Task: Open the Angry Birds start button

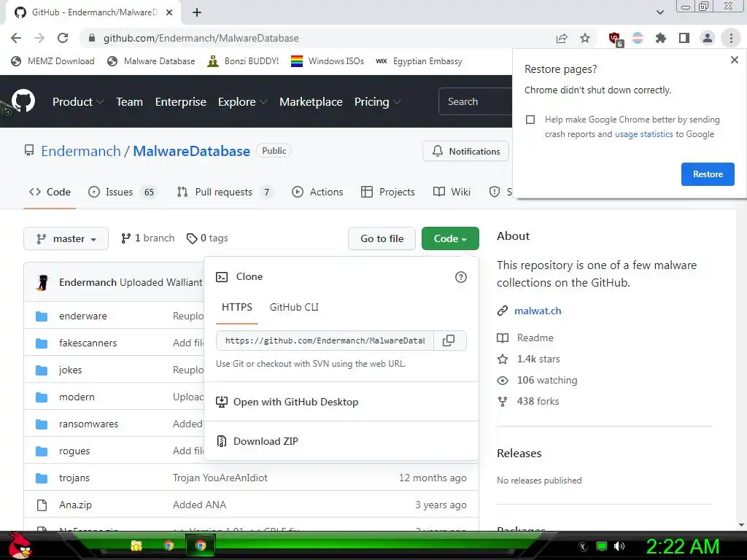Action: 20,545
